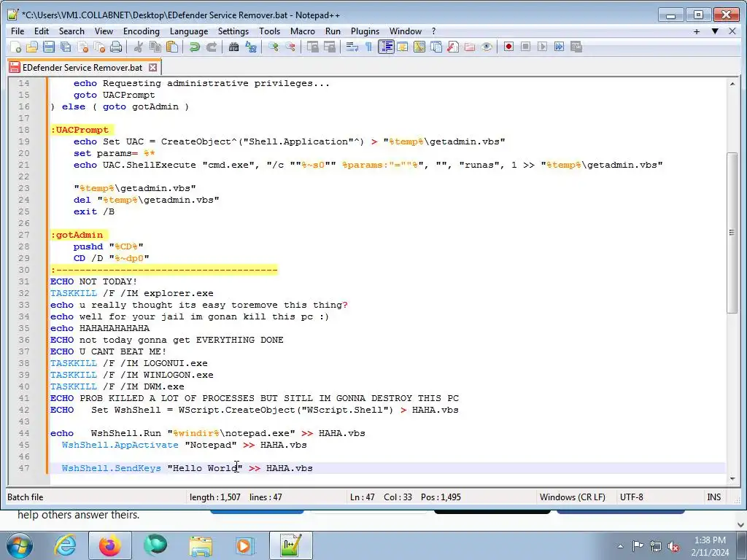Image resolution: width=747 pixels, height=560 pixels.
Task: Click the Zoom In toolbar icon
Action: pos(273,47)
